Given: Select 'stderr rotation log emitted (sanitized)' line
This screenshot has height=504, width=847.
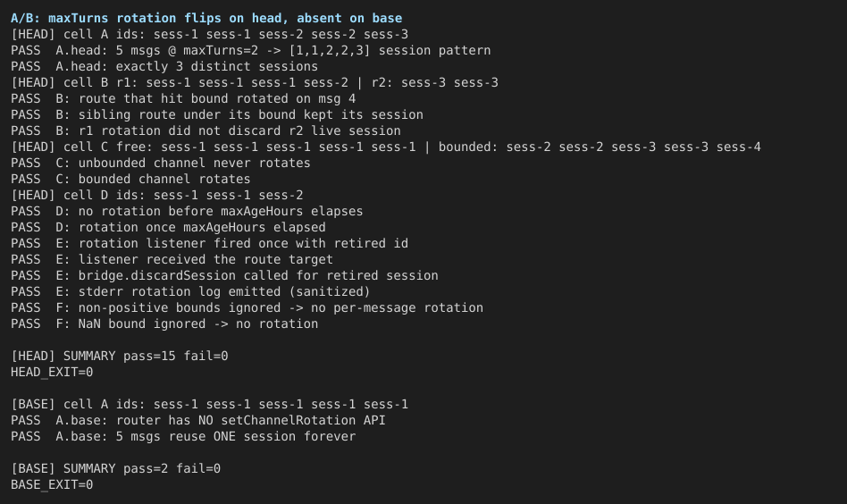Looking at the screenshot, I should (x=190, y=291).
